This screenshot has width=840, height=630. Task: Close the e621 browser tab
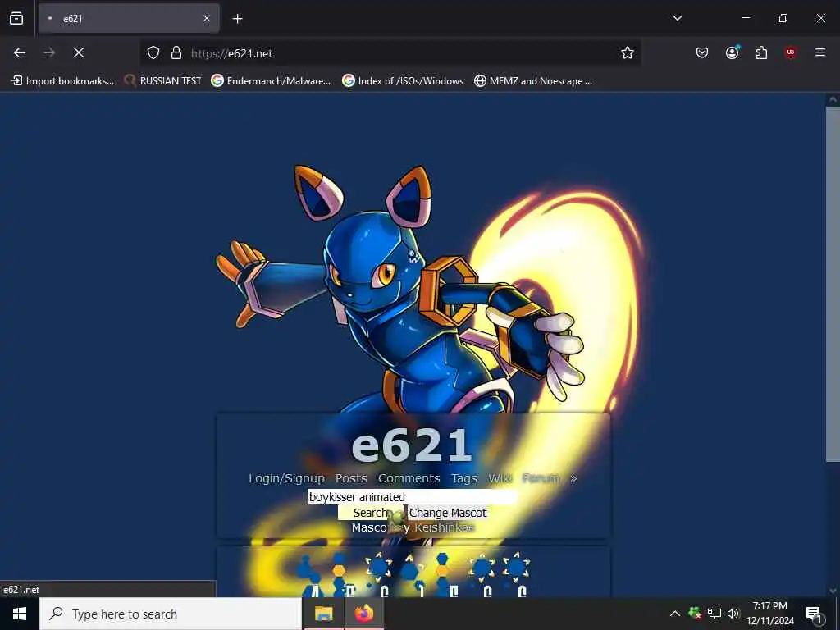tap(207, 19)
